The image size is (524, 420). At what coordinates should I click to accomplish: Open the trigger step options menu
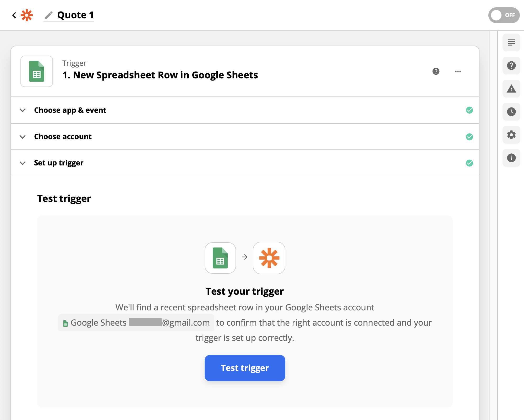pos(458,71)
